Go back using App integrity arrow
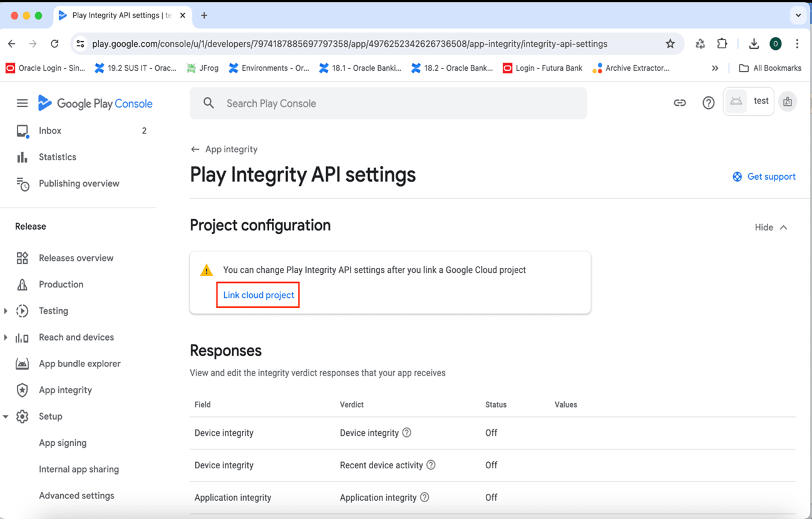 tap(195, 150)
